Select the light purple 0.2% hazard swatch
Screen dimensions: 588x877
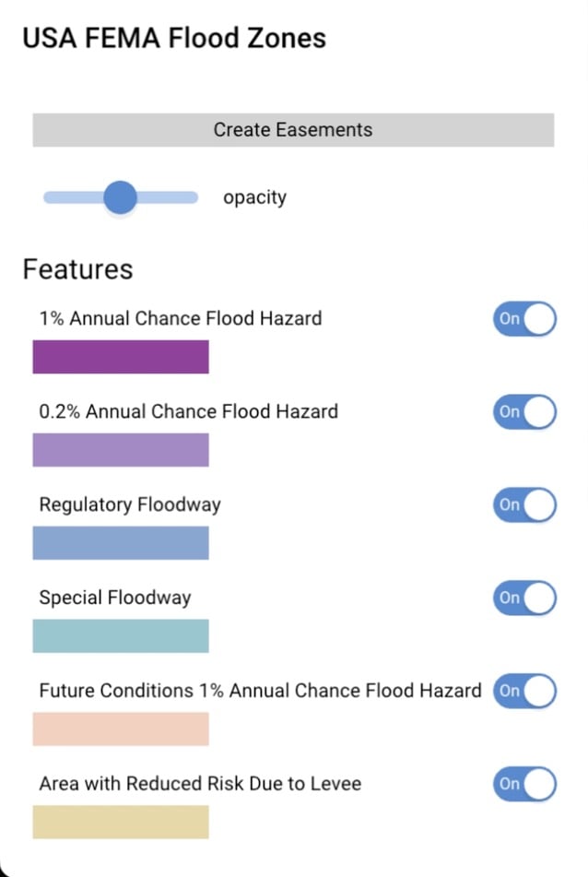pos(121,450)
